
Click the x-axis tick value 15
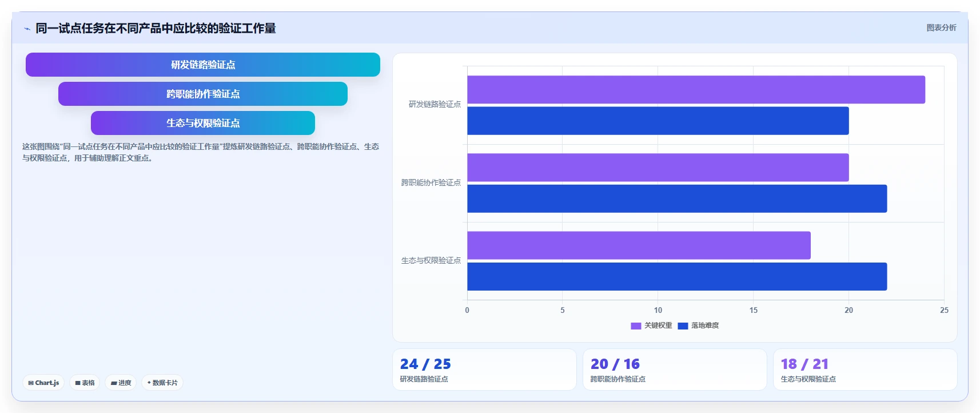pyautogui.click(x=754, y=310)
